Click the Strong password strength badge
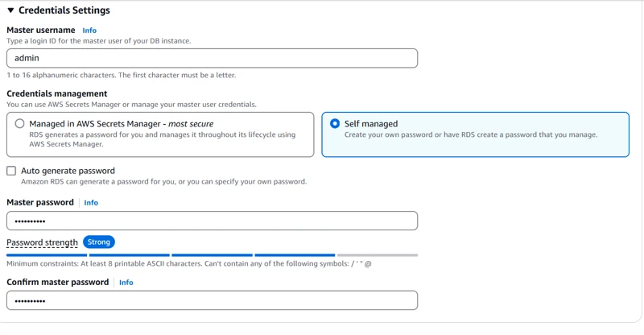The image size is (644, 335). tap(99, 242)
